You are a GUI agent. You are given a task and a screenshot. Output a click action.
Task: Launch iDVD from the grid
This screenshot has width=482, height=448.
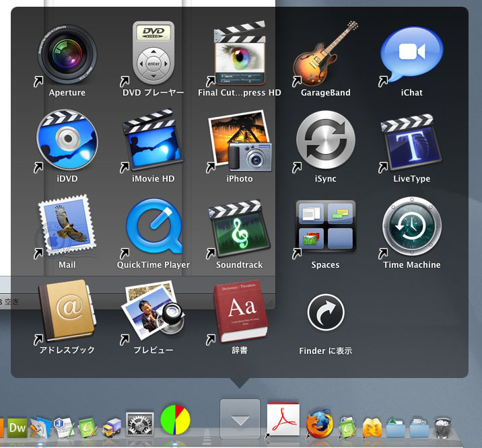[67, 140]
